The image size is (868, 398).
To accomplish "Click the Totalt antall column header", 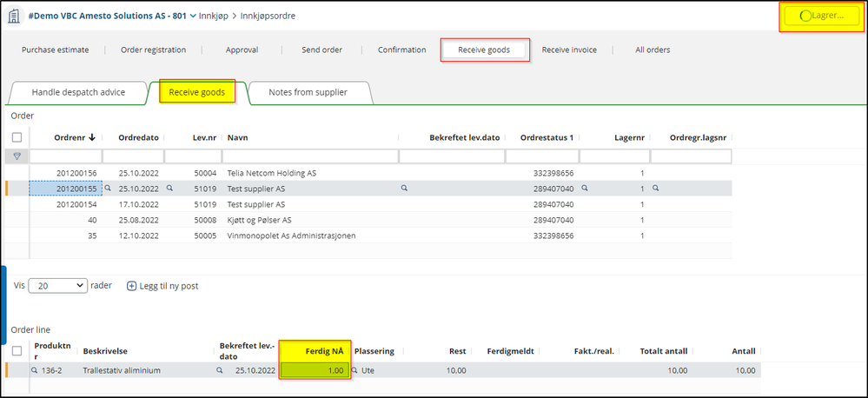I will click(664, 351).
